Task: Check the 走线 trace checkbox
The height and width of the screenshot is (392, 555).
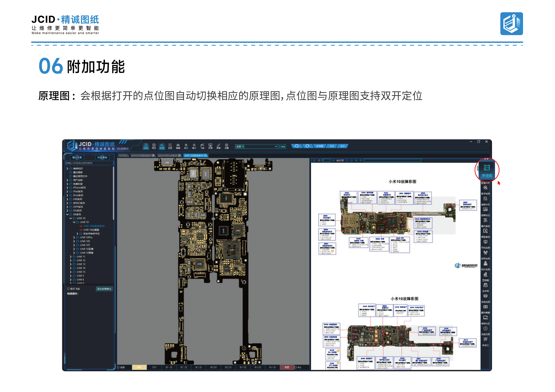Action: [118, 367]
